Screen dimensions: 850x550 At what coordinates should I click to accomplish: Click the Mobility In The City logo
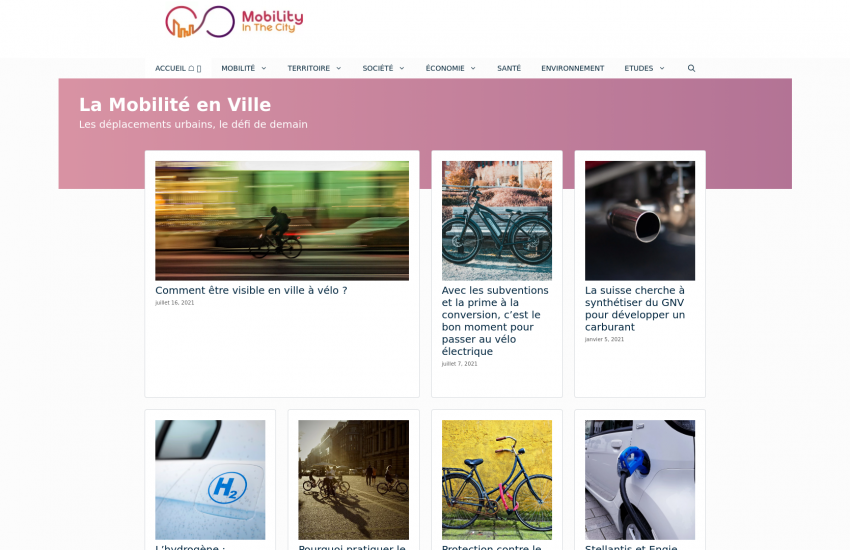click(x=234, y=22)
